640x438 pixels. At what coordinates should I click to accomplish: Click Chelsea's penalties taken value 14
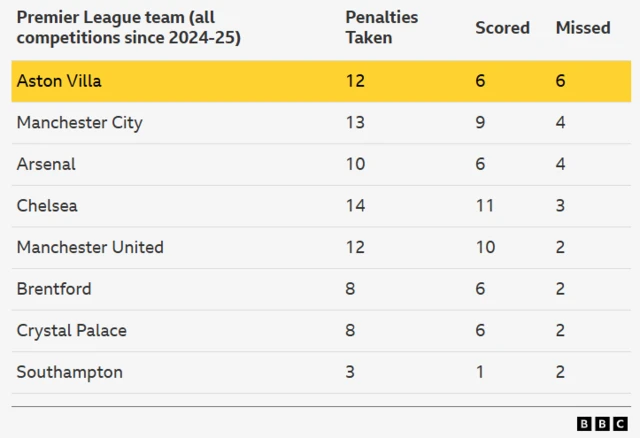click(355, 206)
